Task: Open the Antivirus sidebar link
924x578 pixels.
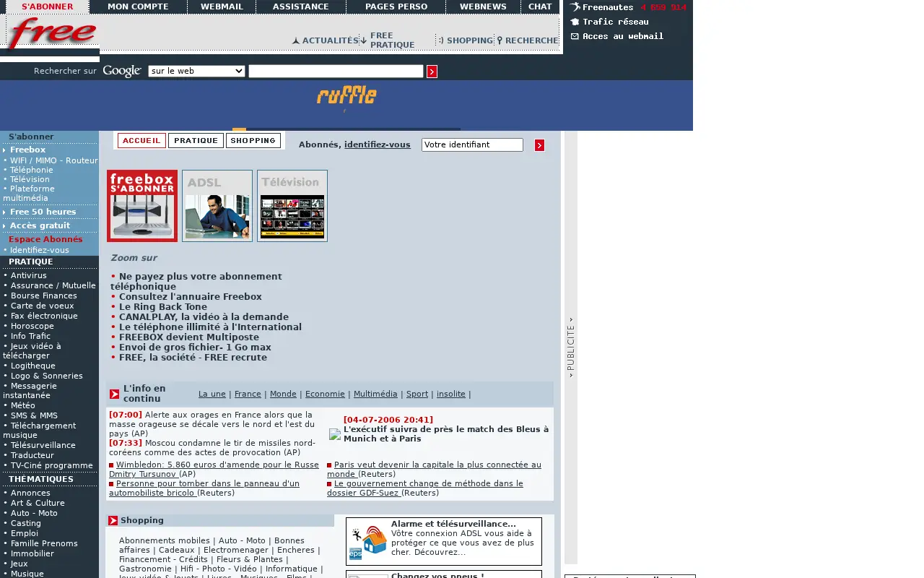Action: pyautogui.click(x=28, y=275)
